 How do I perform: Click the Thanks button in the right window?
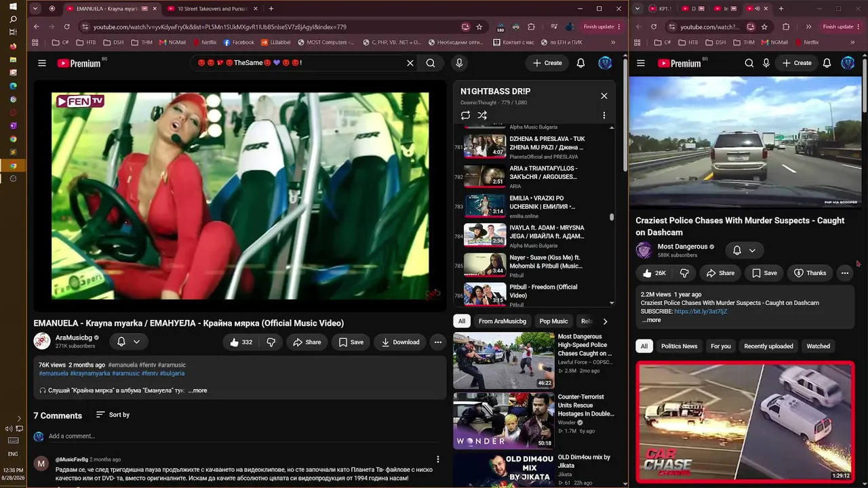click(810, 273)
